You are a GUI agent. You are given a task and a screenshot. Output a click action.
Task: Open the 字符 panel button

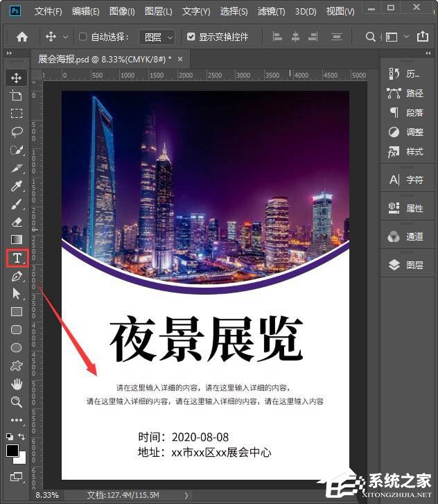[407, 180]
